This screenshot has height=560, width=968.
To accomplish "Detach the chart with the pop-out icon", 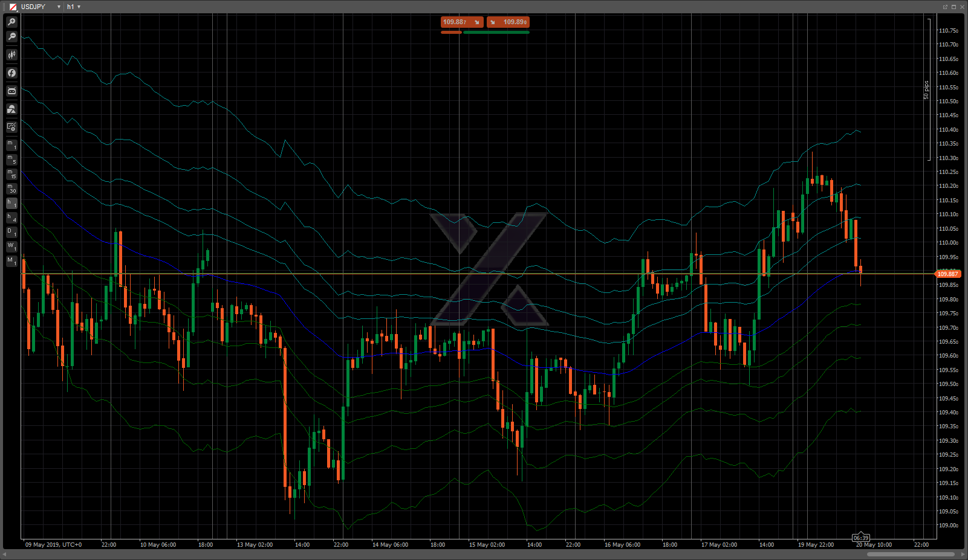I will 945,7.
